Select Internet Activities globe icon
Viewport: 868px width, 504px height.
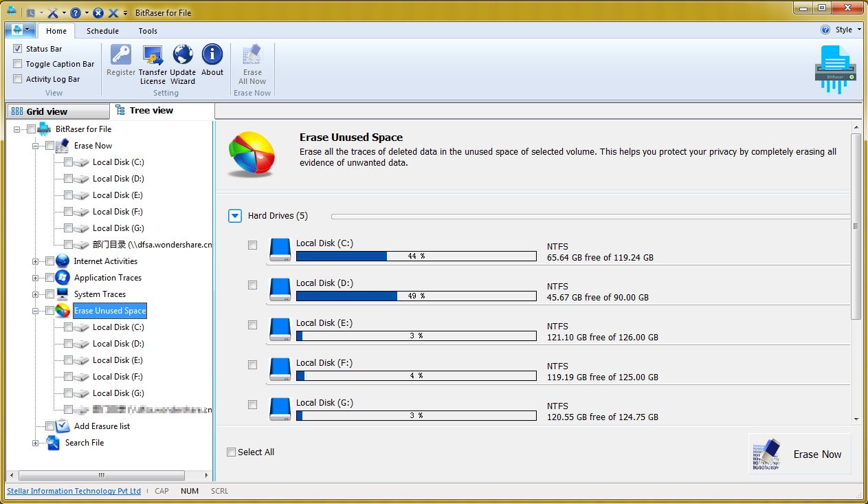point(63,261)
